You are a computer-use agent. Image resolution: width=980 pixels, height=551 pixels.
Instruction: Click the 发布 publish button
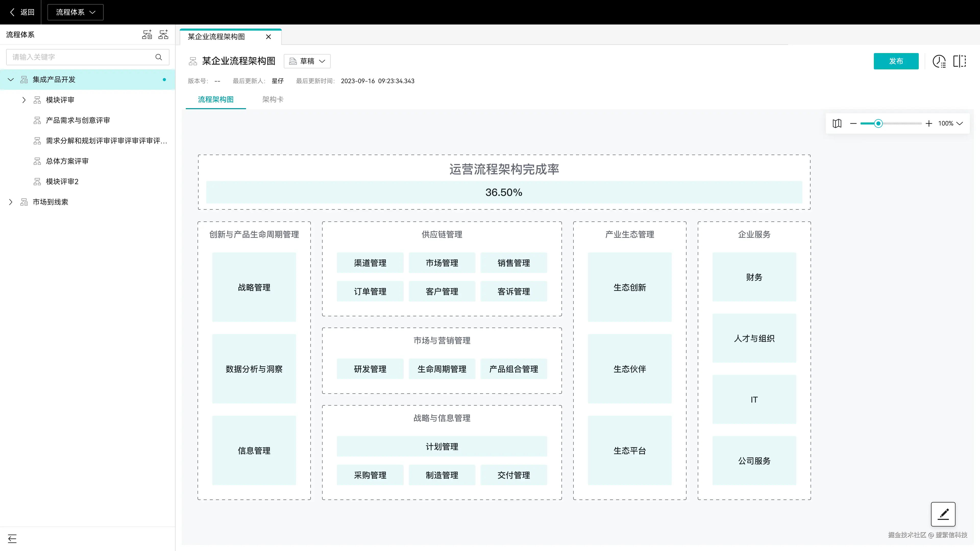coord(896,61)
